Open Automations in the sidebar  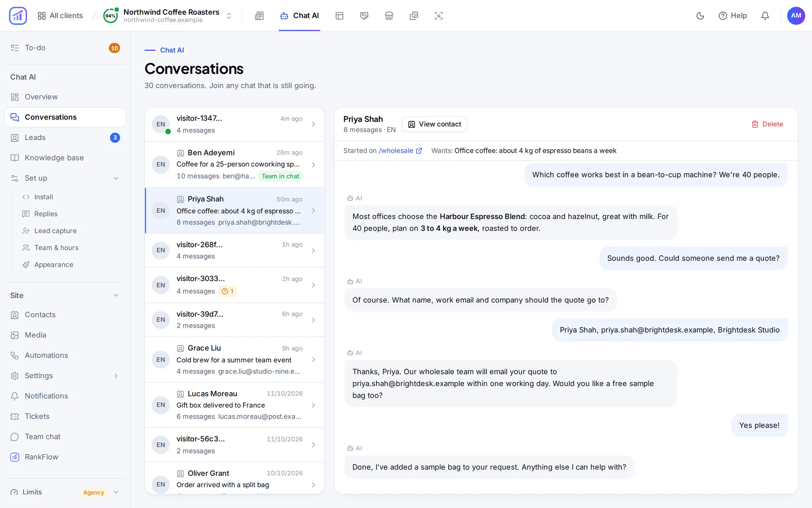pyautogui.click(x=65, y=356)
